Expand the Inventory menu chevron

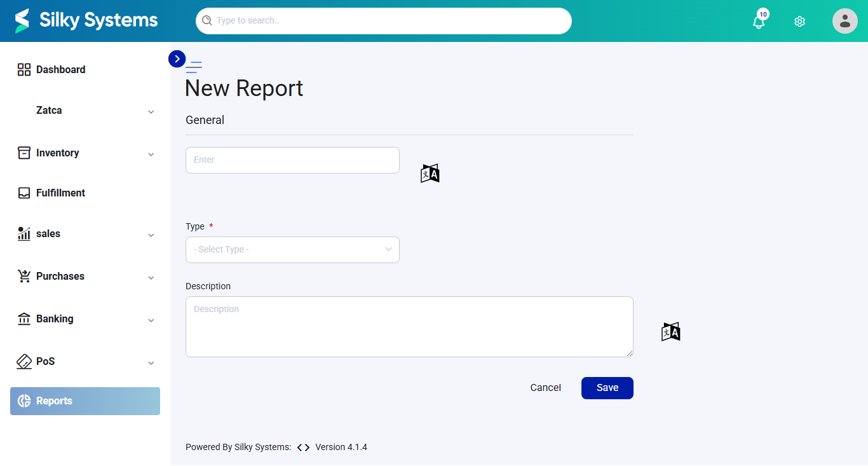pos(151,154)
